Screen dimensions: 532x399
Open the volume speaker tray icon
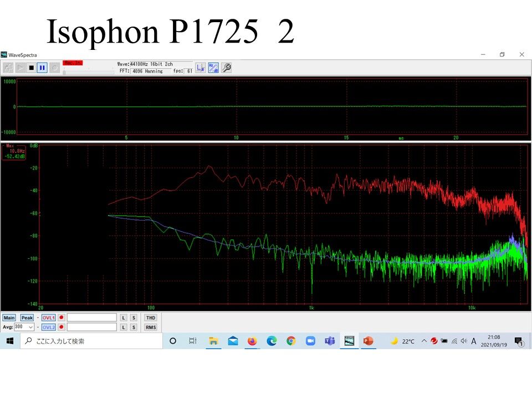click(x=464, y=341)
